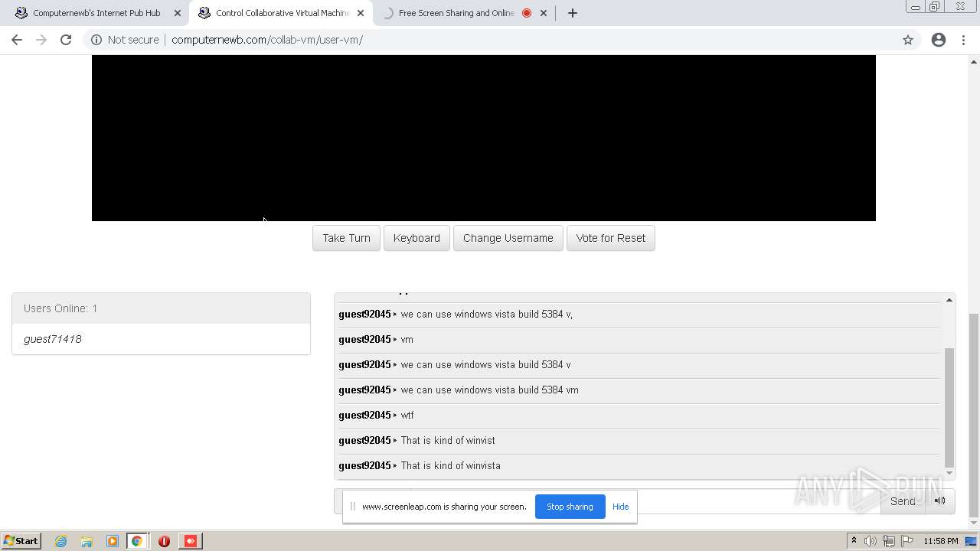Hide the screen sharing notification

pos(620,507)
